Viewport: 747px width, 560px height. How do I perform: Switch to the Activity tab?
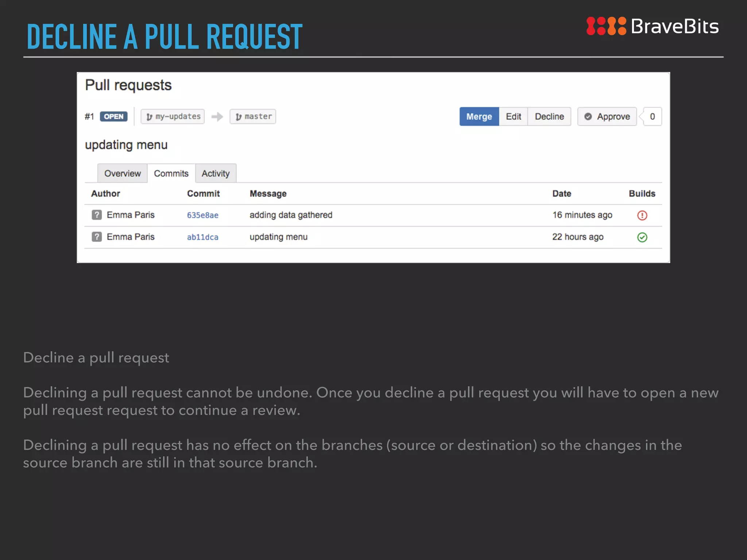[216, 174]
